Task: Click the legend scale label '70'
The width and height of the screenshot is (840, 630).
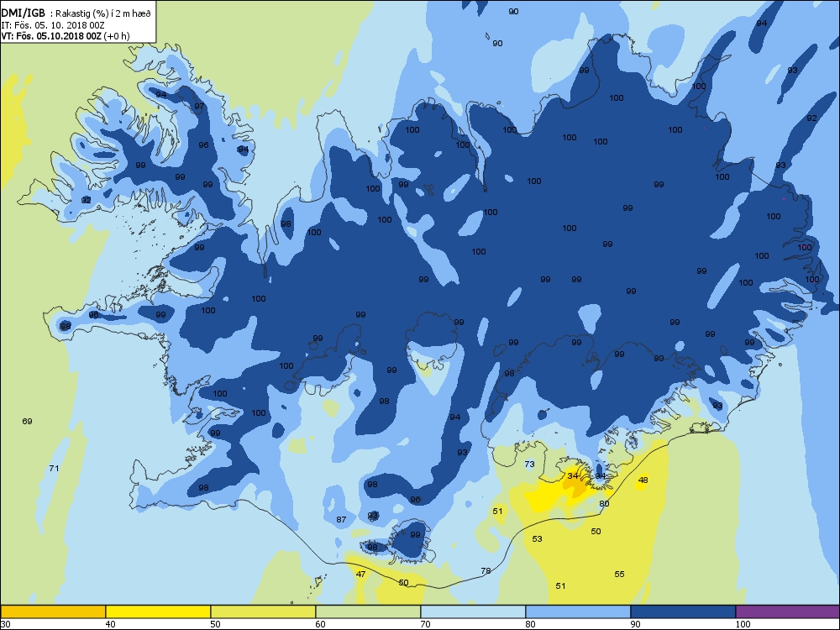Action: (x=425, y=624)
